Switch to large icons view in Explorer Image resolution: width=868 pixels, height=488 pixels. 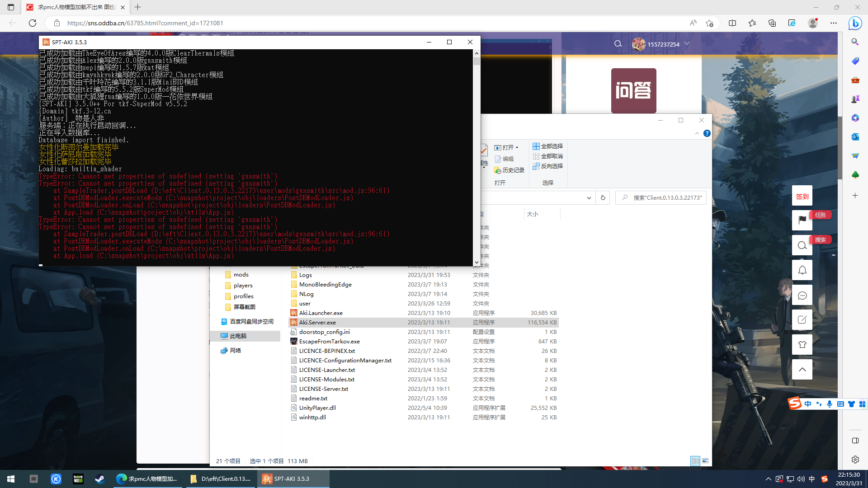[x=705, y=461]
